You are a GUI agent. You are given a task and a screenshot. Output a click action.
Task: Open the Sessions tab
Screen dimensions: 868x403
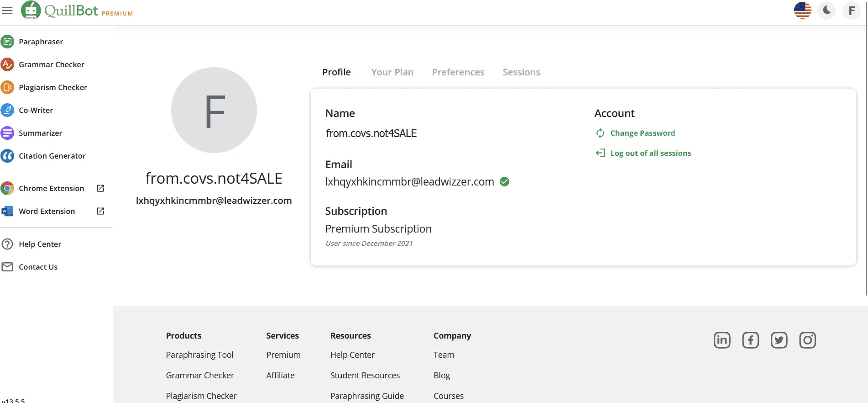[x=521, y=72]
